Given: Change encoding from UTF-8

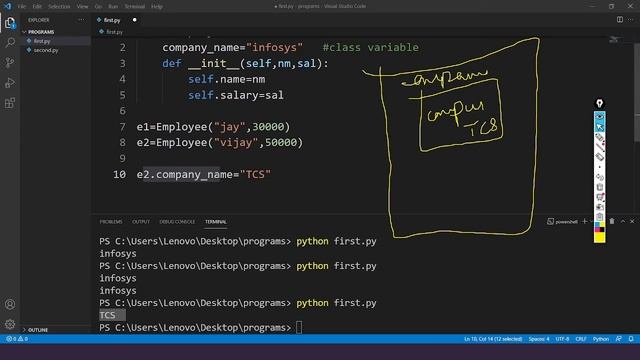Looking at the screenshot, I should click(562, 339).
